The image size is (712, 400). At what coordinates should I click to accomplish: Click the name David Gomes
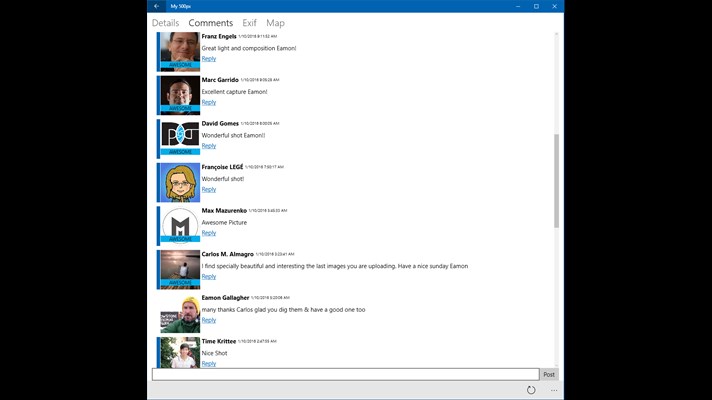220,123
